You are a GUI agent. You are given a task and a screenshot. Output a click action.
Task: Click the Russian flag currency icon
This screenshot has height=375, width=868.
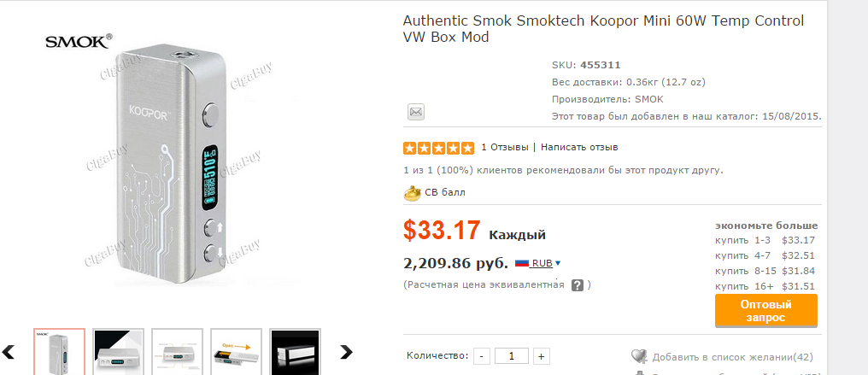pyautogui.click(x=522, y=263)
